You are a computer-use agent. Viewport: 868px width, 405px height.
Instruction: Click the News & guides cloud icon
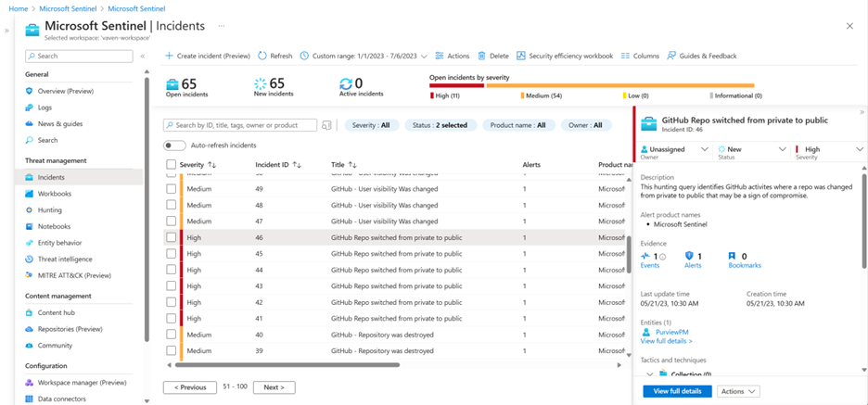click(30, 124)
